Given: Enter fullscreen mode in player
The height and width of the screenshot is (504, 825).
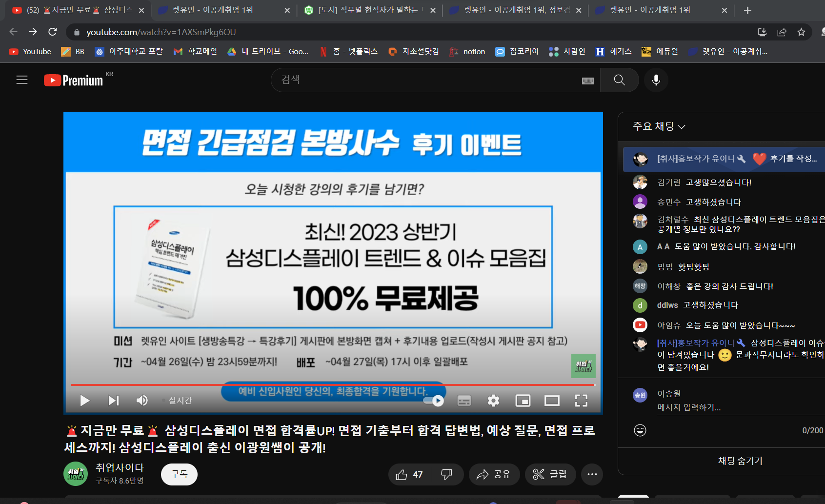Looking at the screenshot, I should (x=581, y=401).
